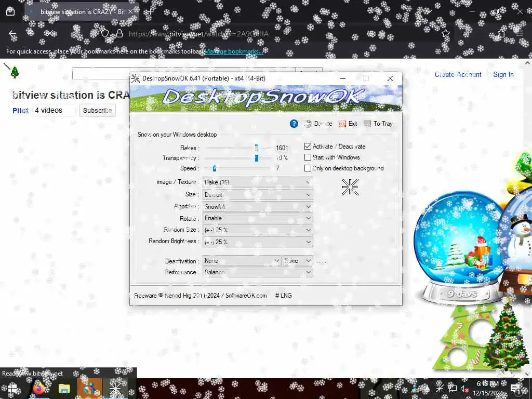Click the Firefox View icon at top left
Viewport: 532px width, 399px height.
click(x=10, y=11)
